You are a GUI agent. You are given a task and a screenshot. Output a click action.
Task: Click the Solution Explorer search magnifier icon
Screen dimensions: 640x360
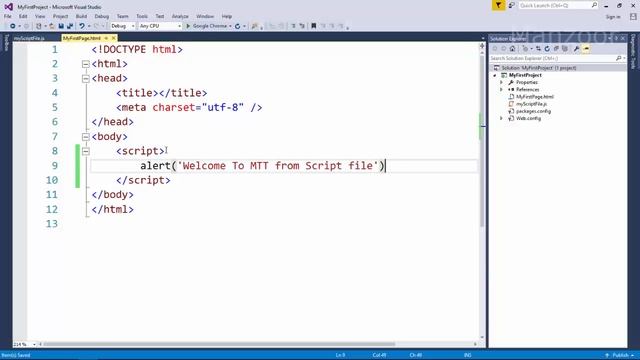618,58
